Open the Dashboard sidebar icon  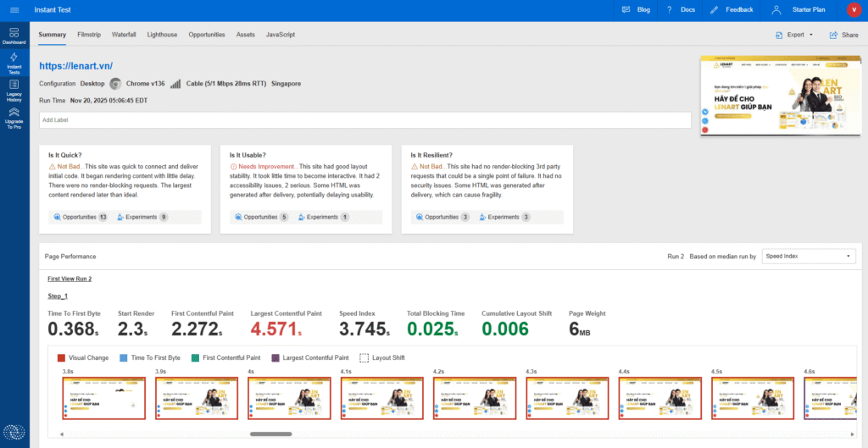(x=14, y=33)
